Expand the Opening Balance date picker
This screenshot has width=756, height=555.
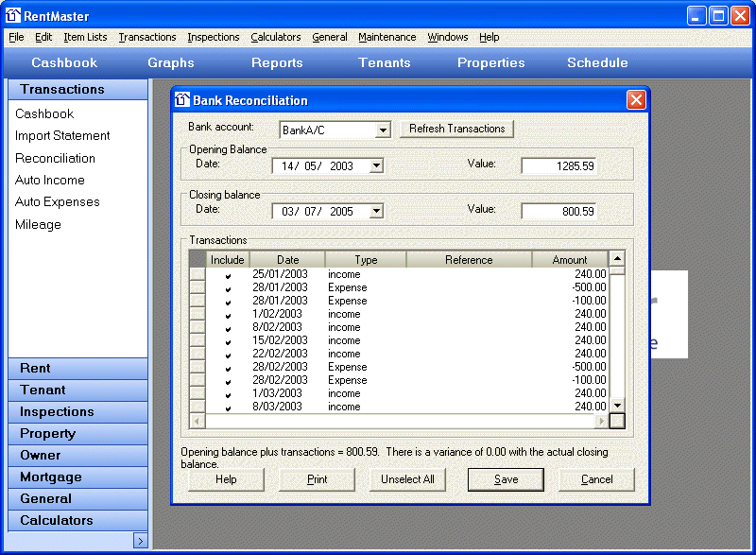(x=376, y=166)
